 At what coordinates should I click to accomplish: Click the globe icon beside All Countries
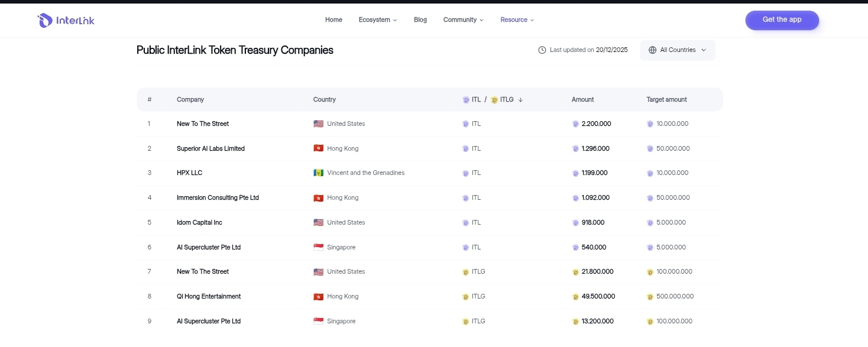pyautogui.click(x=653, y=50)
